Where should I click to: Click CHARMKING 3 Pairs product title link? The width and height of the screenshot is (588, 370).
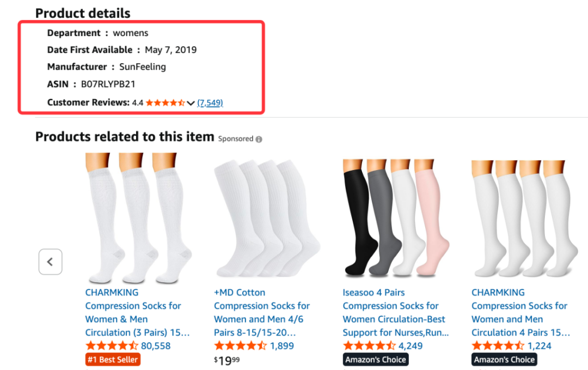[138, 312]
